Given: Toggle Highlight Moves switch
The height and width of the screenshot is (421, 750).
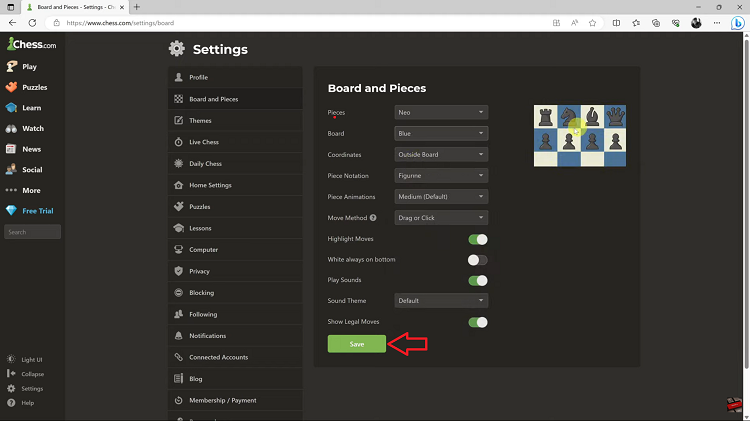Looking at the screenshot, I should coord(478,239).
